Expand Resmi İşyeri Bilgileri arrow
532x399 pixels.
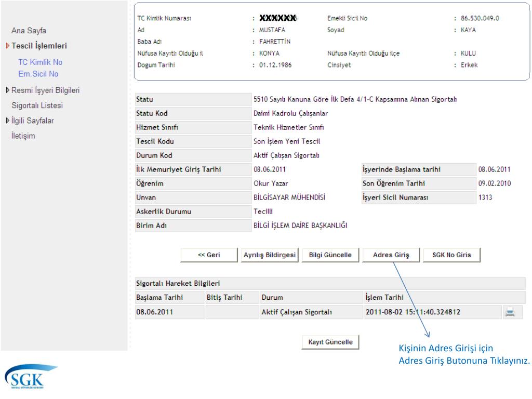7,90
